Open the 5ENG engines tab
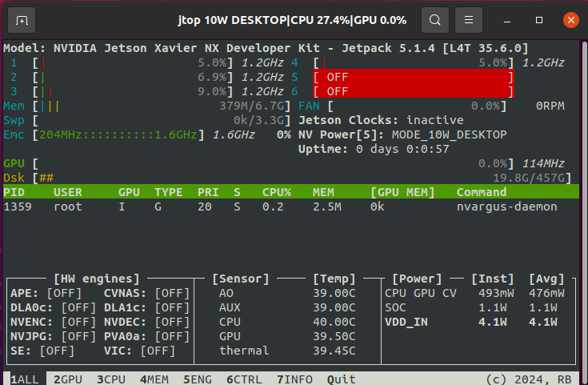The height and width of the screenshot is (385, 588). pos(198,379)
